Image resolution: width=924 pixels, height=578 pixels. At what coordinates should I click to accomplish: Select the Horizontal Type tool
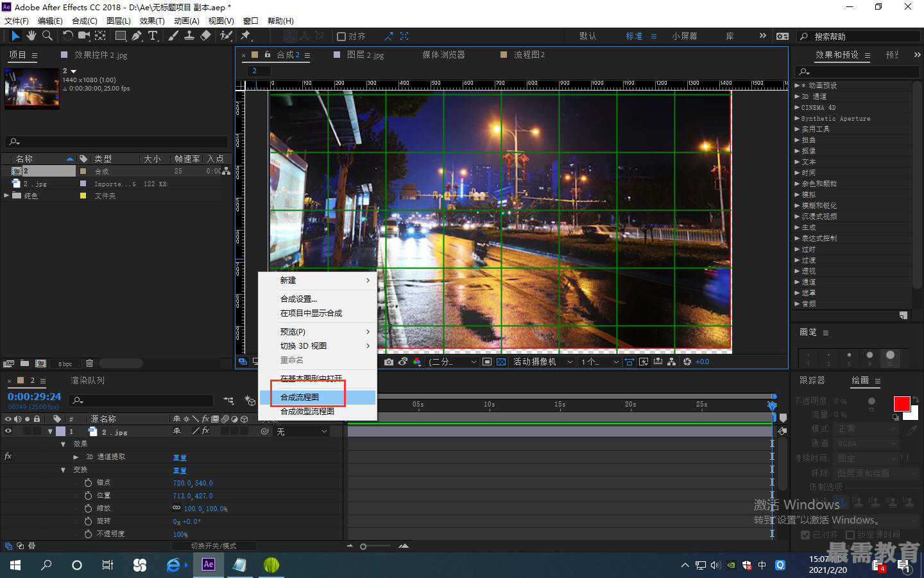pyautogui.click(x=153, y=36)
